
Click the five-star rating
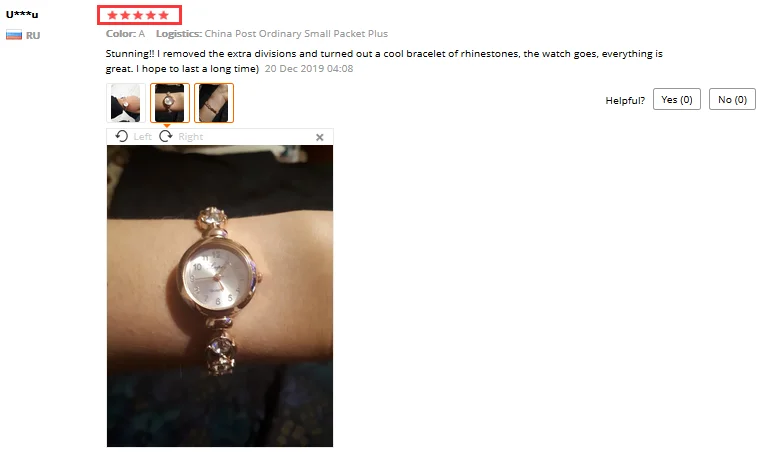pyautogui.click(x=138, y=15)
